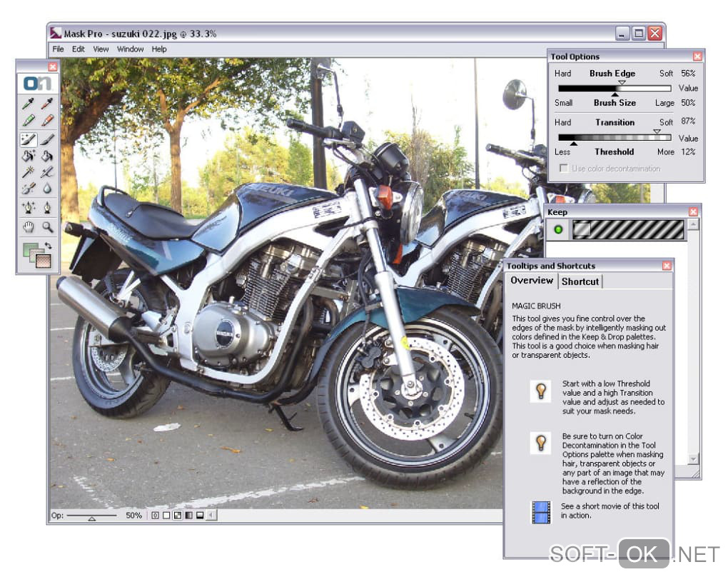Select the plain Pen tool

click(47, 207)
